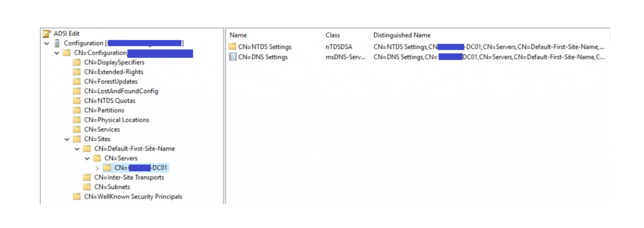The image size is (644, 228).
Task: Collapse the Configuration root node
Action: pyautogui.click(x=47, y=43)
